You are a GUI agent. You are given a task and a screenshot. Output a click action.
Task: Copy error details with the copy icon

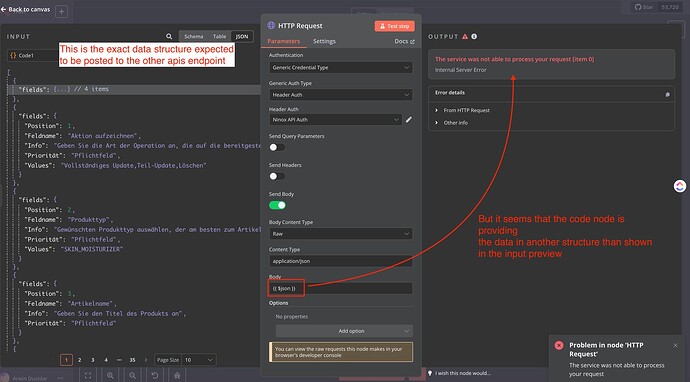(x=668, y=94)
